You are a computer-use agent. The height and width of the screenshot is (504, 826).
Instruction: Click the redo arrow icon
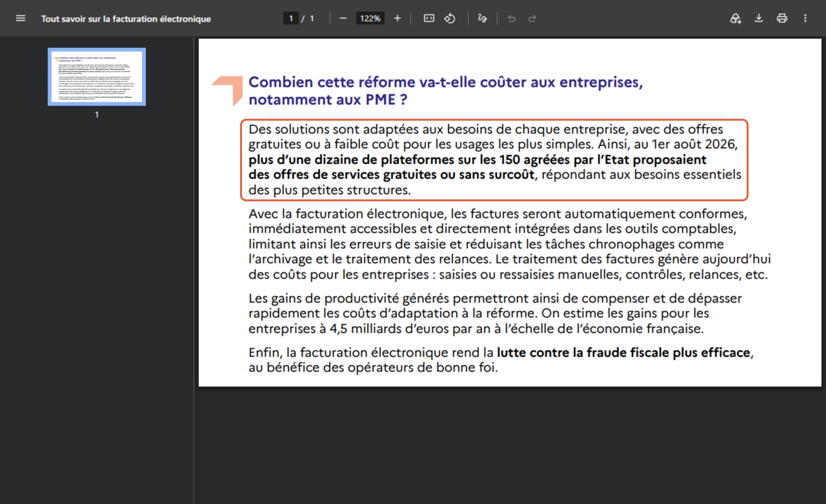click(x=532, y=18)
